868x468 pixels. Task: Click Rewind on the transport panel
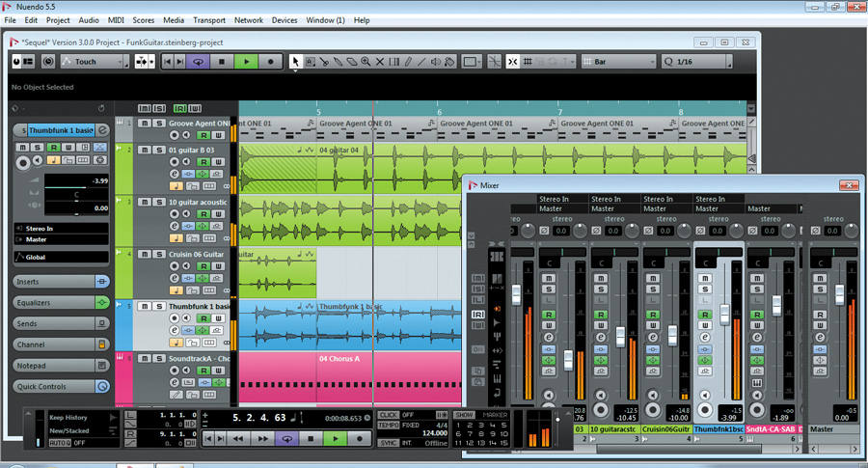tap(238, 439)
